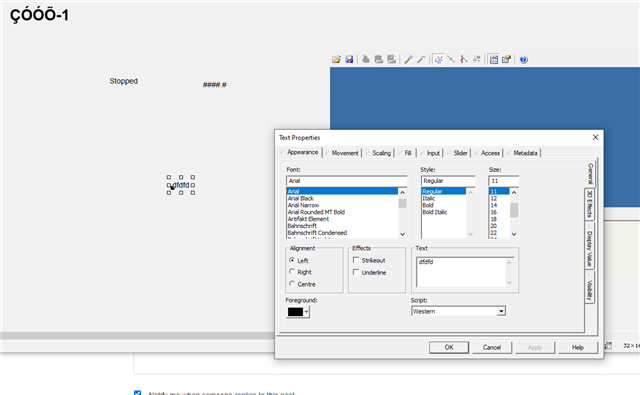
Task: Click font list scroll up arrow
Action: tap(402, 192)
